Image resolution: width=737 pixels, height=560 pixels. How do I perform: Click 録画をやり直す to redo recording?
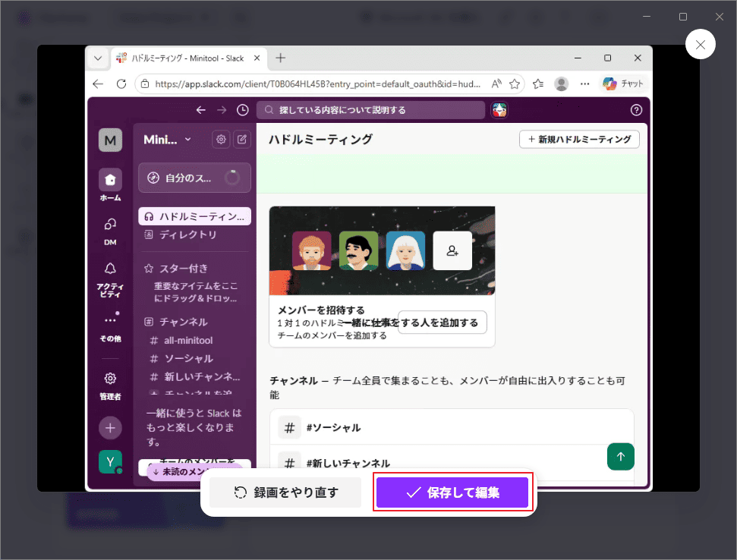pyautogui.click(x=285, y=492)
